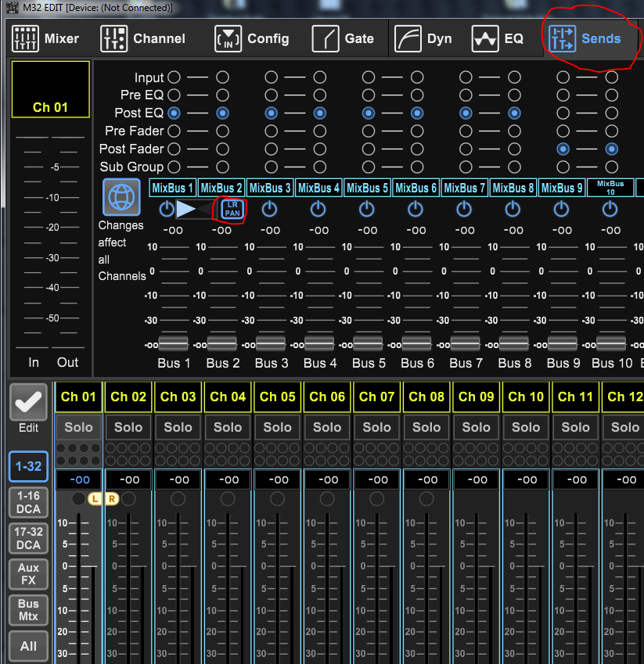Toggle MixBus 4 send power icon

[318, 209]
